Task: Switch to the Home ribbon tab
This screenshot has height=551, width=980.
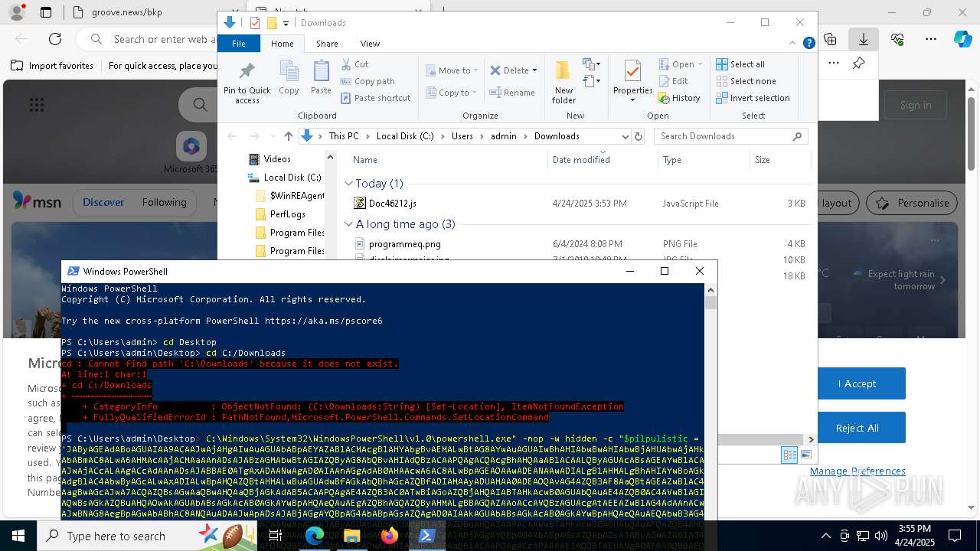Action: pyautogui.click(x=282, y=44)
